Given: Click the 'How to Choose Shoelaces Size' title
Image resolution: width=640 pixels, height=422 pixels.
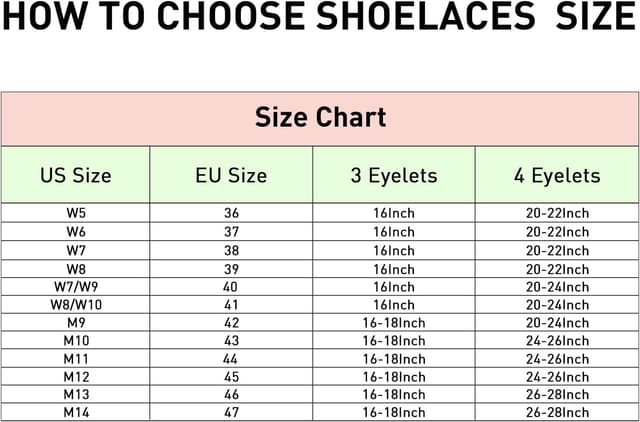Looking at the screenshot, I should (320, 18).
